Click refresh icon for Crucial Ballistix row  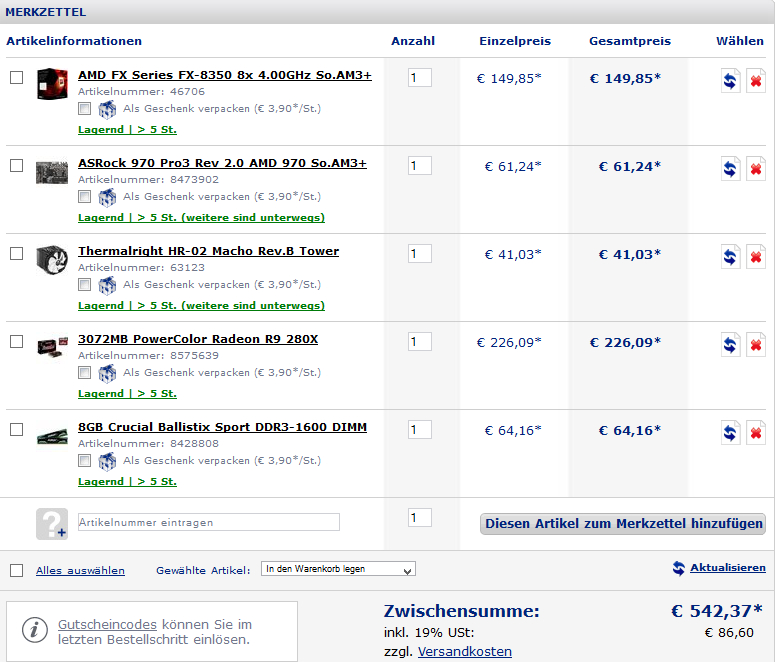pyautogui.click(x=731, y=432)
